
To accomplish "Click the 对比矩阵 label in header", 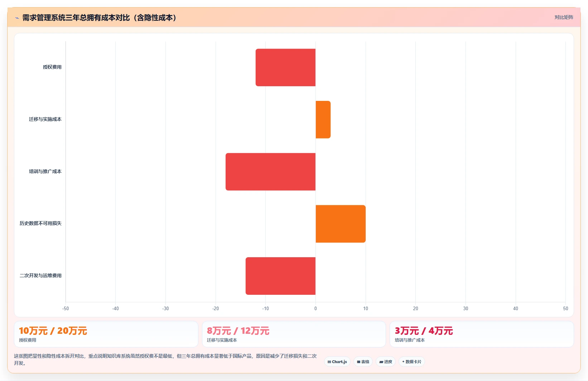I will 564,17.
